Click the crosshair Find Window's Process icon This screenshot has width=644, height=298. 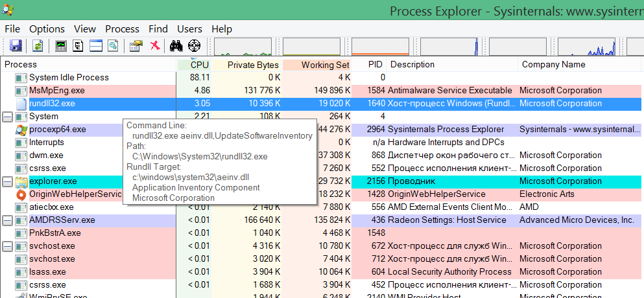[193, 46]
